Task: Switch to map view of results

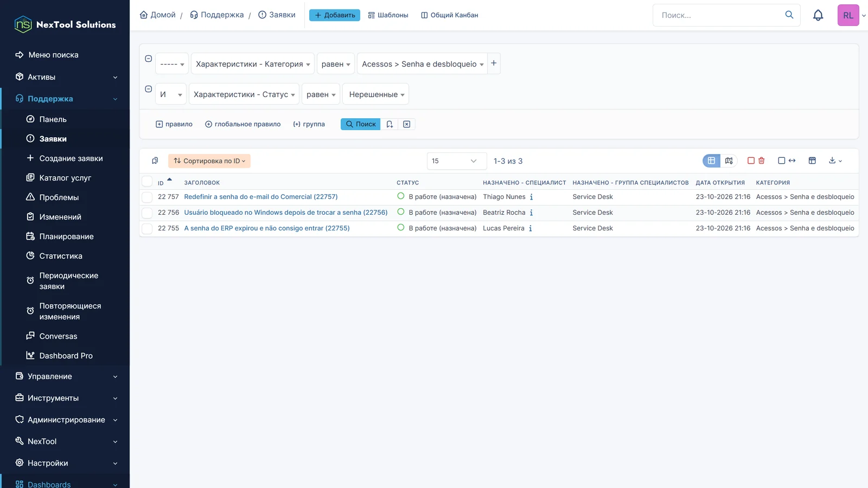Action: pos(729,160)
